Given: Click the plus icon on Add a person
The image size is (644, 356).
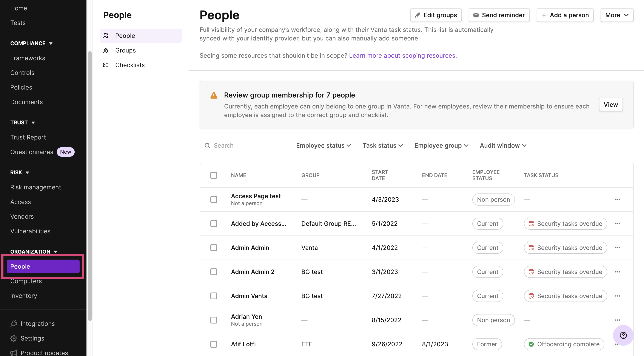Looking at the screenshot, I should [544, 15].
